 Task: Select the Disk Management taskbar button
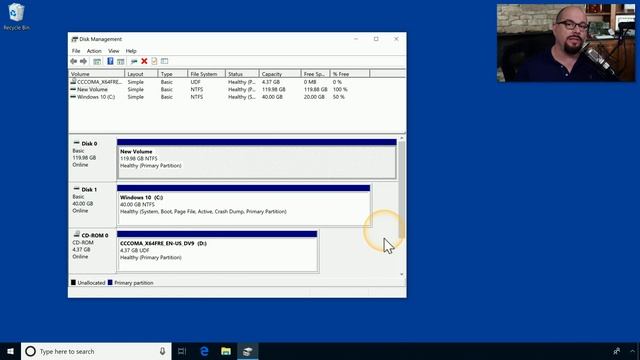tap(247, 351)
